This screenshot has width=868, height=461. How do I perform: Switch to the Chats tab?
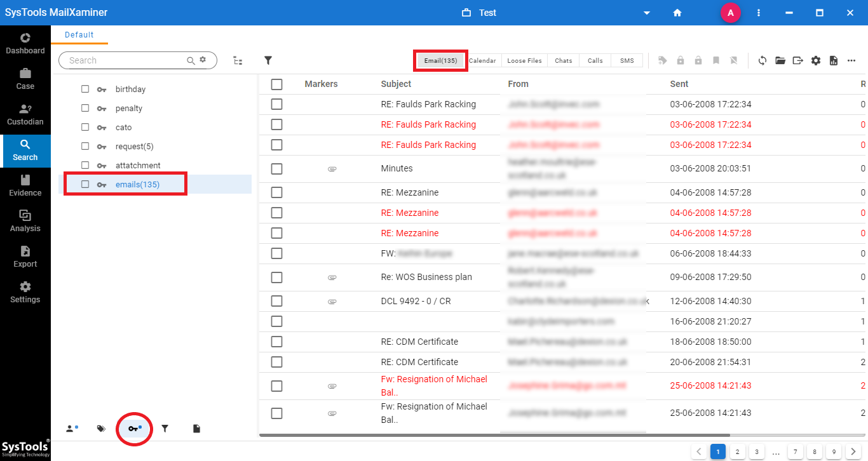click(x=563, y=60)
